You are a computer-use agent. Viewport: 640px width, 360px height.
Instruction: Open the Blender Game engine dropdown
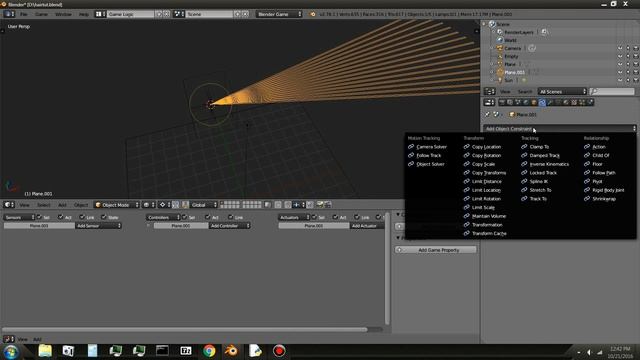[x=279, y=14]
